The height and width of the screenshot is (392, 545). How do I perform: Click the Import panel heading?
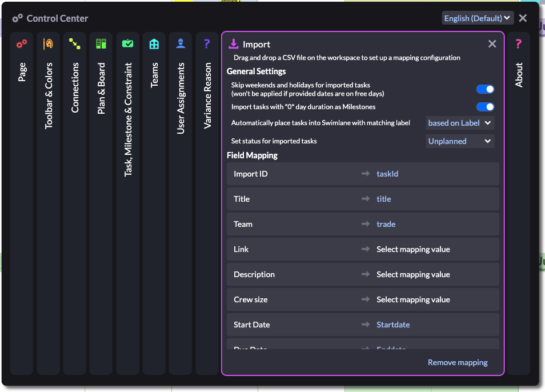click(257, 45)
